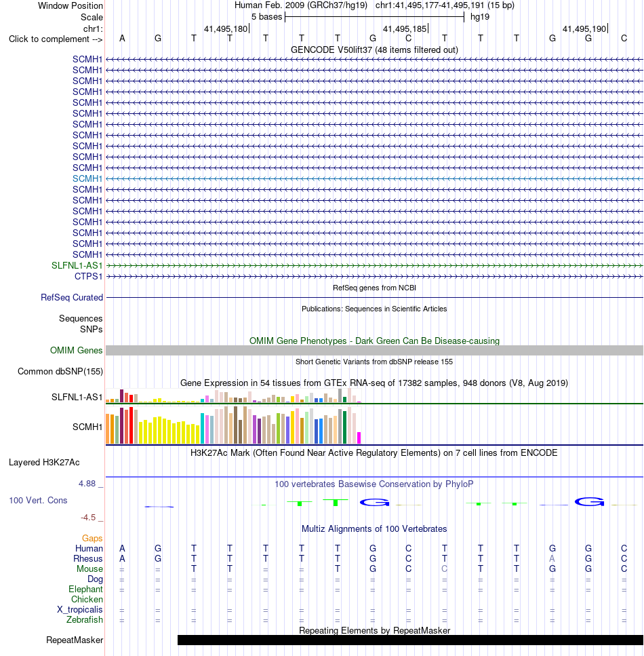Viewport: 644px width, 656px height.
Task: Click the '100 Vert. Cons' label
Action: pyautogui.click(x=38, y=501)
